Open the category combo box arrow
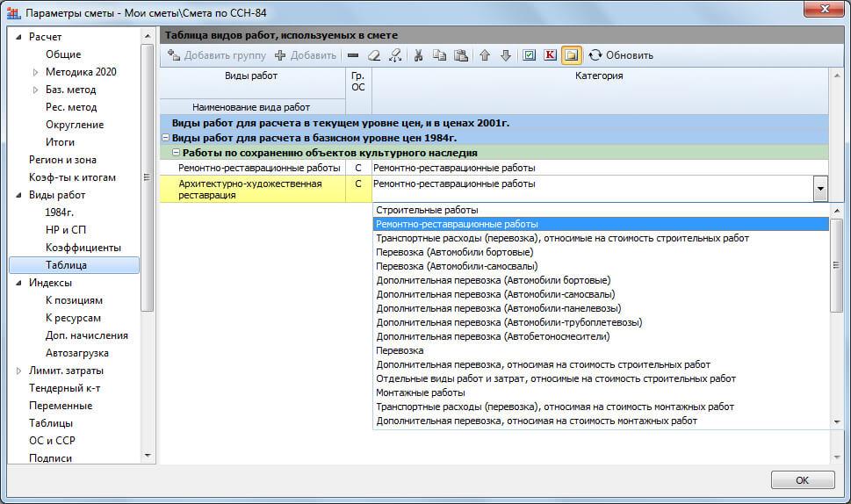Image resolution: width=851 pixels, height=504 pixels. [820, 189]
